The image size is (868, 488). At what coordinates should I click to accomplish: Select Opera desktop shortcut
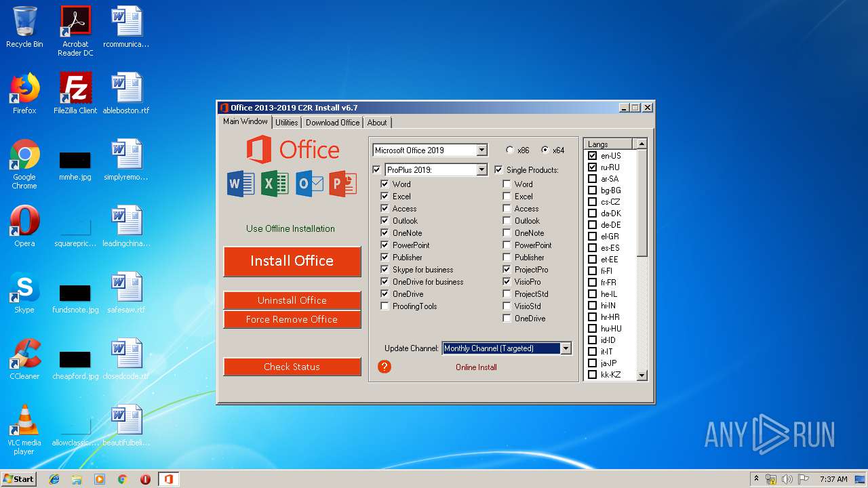(24, 226)
